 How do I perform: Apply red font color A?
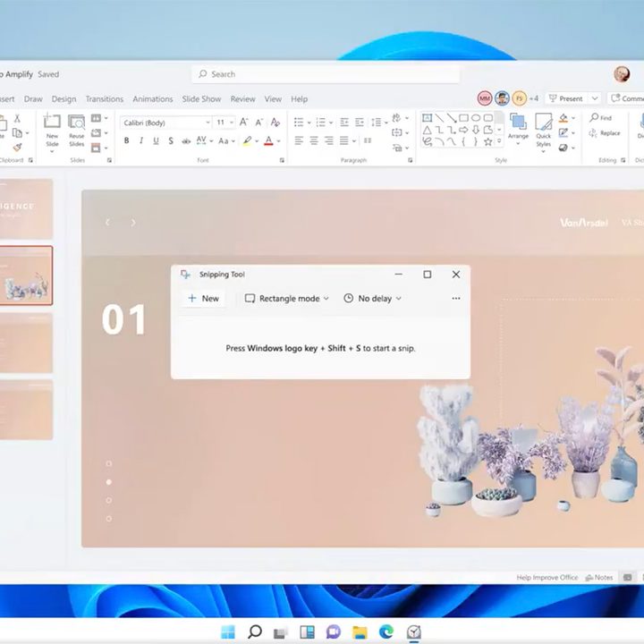[268, 141]
